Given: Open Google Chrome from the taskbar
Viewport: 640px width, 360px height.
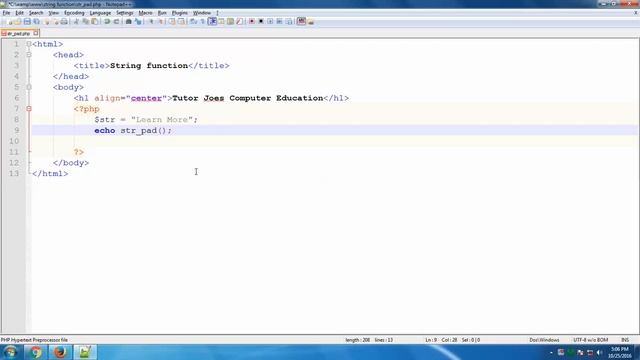Looking at the screenshot, I should pos(36,352).
